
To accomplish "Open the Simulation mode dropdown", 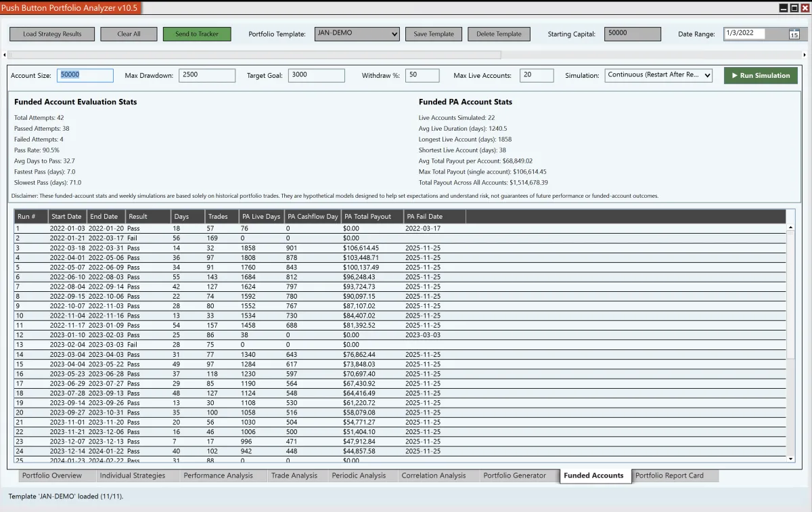I will tap(658, 76).
